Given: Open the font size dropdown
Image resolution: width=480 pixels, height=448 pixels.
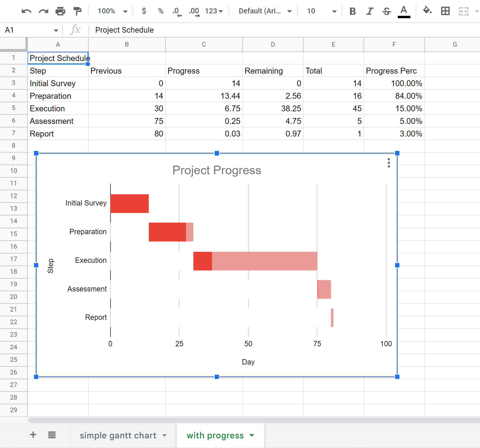Looking at the screenshot, I should coord(322,11).
